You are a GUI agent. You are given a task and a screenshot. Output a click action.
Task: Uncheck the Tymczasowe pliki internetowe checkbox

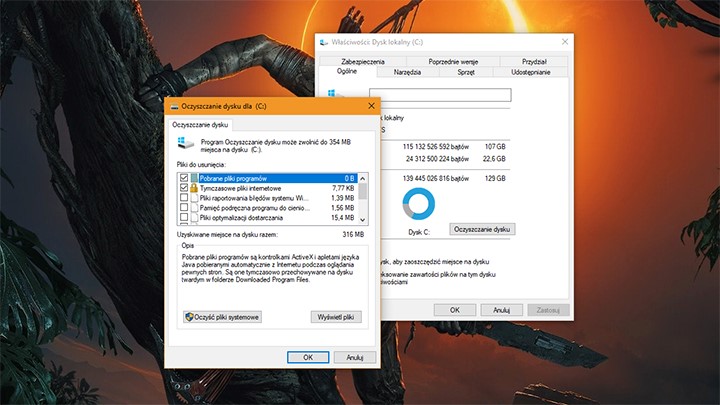click(x=183, y=188)
